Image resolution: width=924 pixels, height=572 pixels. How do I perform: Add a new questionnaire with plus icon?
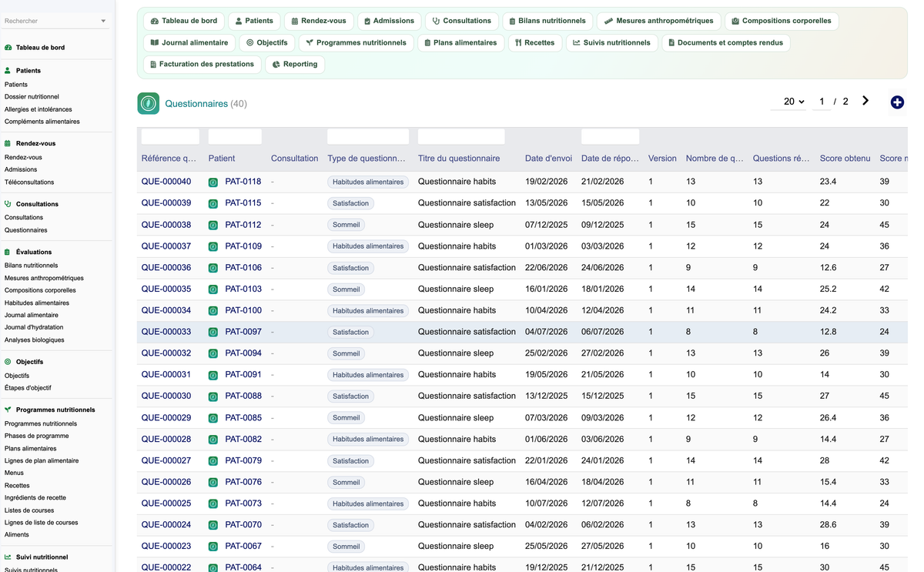coord(897,102)
